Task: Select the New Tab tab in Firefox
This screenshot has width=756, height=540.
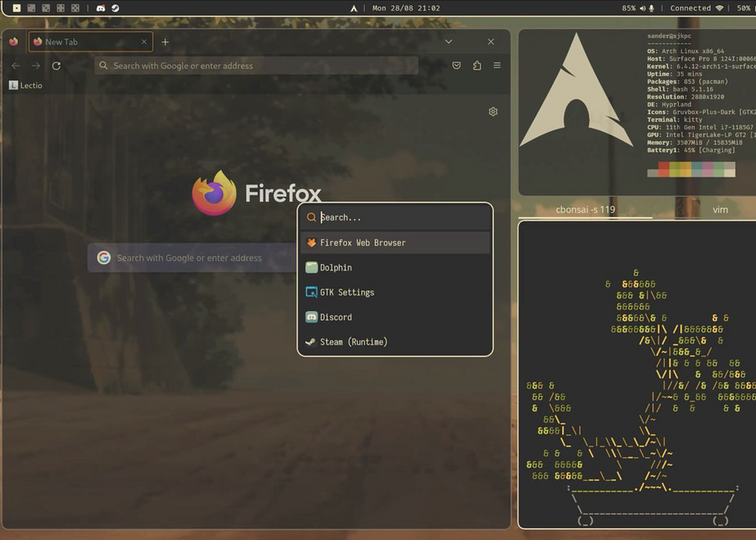Action: click(x=91, y=42)
